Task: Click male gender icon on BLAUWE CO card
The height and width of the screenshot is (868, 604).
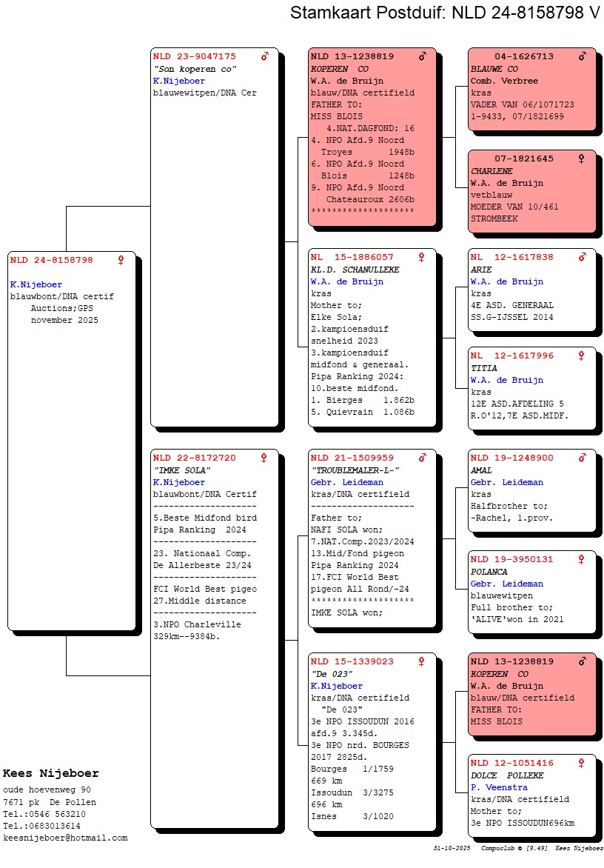Action: click(x=582, y=56)
